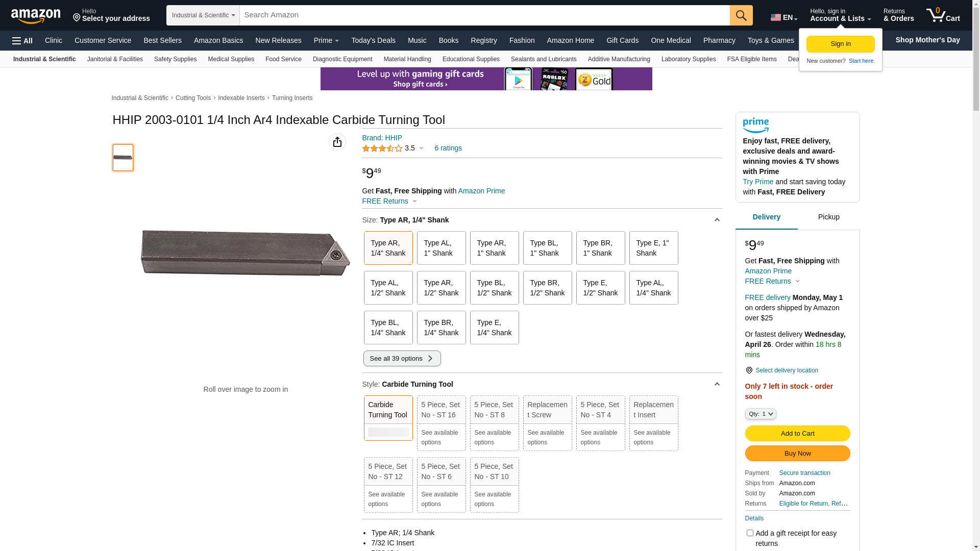980x551 pixels.
Task: Click the search magnifier button
Action: point(741,15)
